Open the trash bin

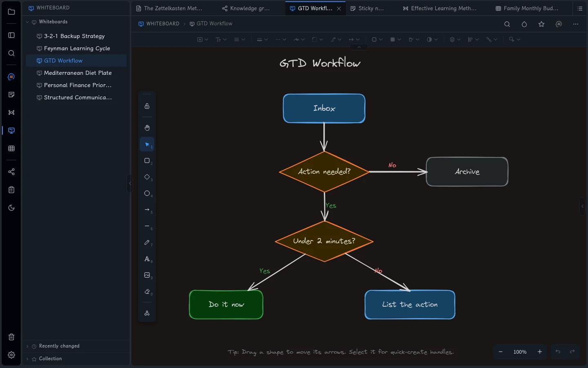click(11, 337)
